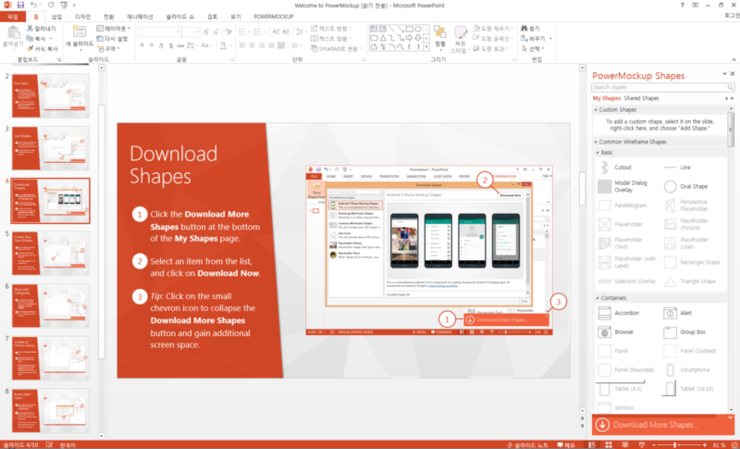Screen dimensions: 740x449
Task: Undo the last action in the toolbar
Action: coord(33,5)
